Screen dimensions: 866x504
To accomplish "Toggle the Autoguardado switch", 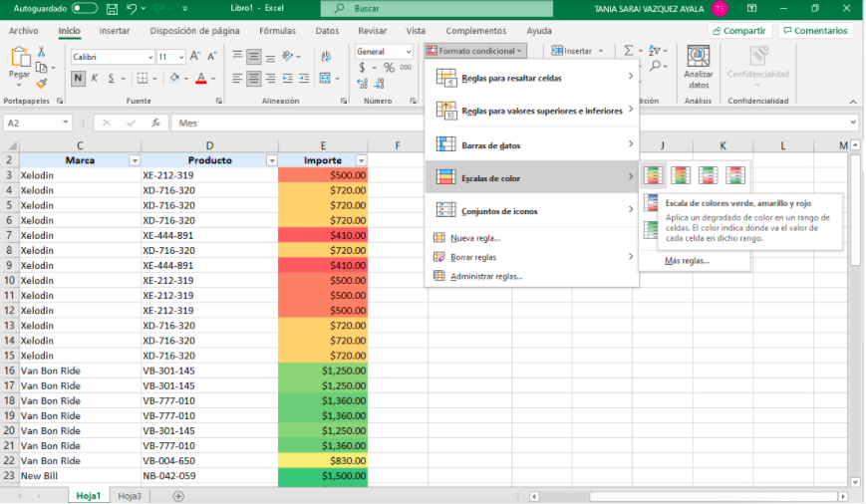I will coord(84,8).
